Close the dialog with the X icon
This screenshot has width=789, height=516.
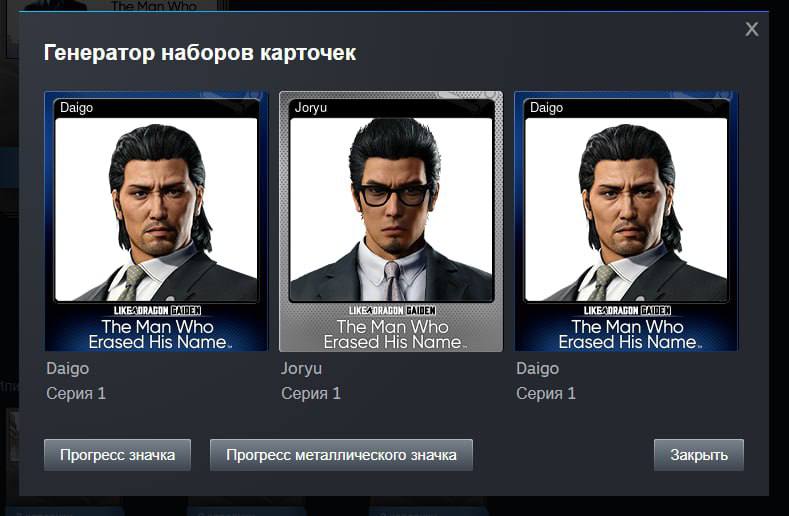click(x=752, y=29)
